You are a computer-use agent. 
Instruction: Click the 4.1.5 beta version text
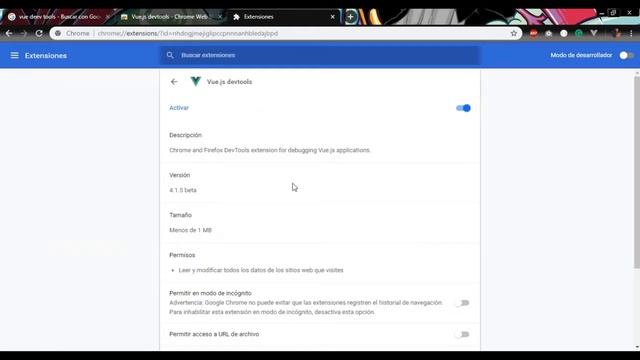click(183, 190)
